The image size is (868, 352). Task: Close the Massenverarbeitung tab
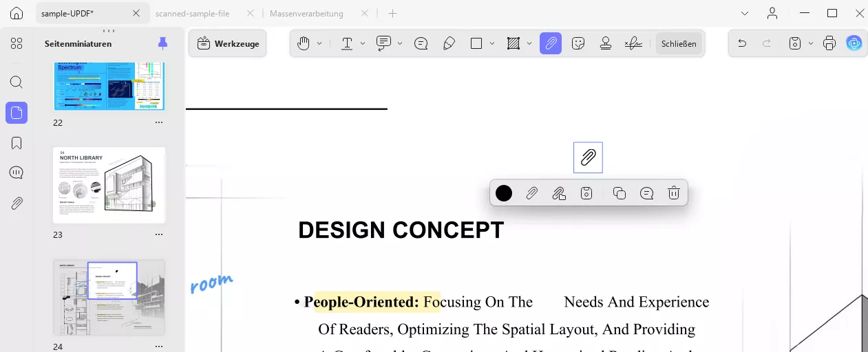pyautogui.click(x=364, y=13)
